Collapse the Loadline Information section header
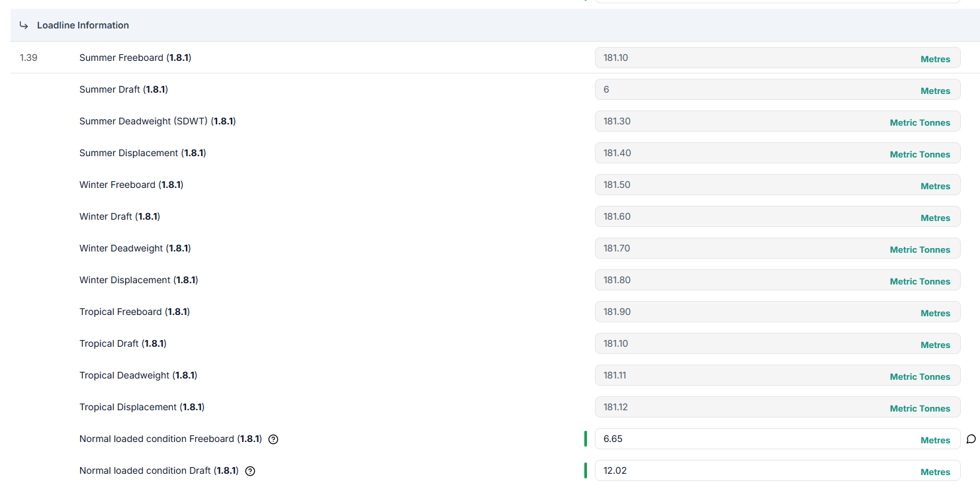The width and height of the screenshot is (980, 487). tap(495, 25)
